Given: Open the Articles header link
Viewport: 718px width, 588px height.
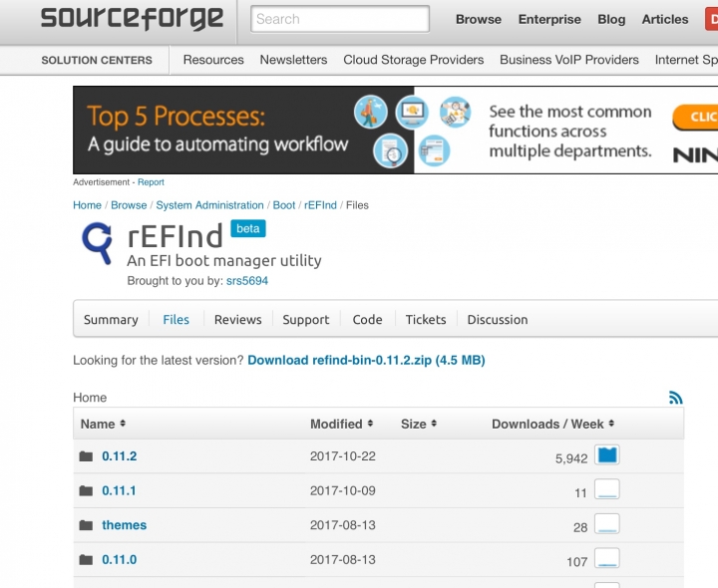Looking at the screenshot, I should [665, 19].
